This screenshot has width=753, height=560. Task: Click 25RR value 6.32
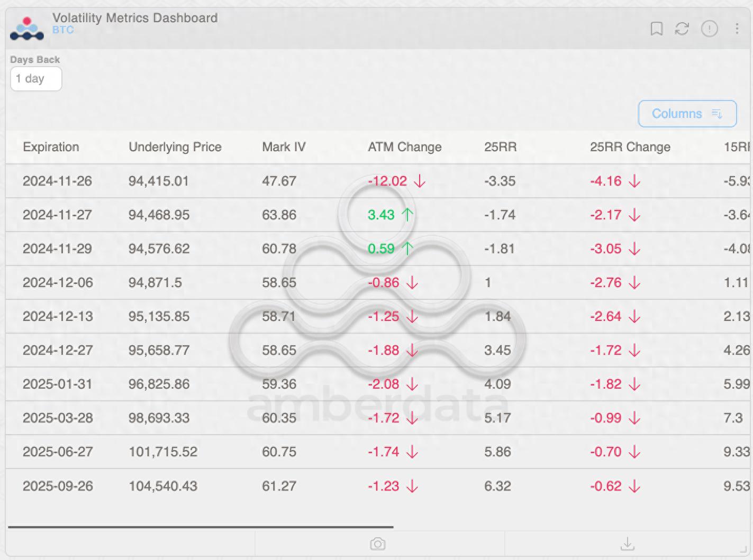(497, 486)
